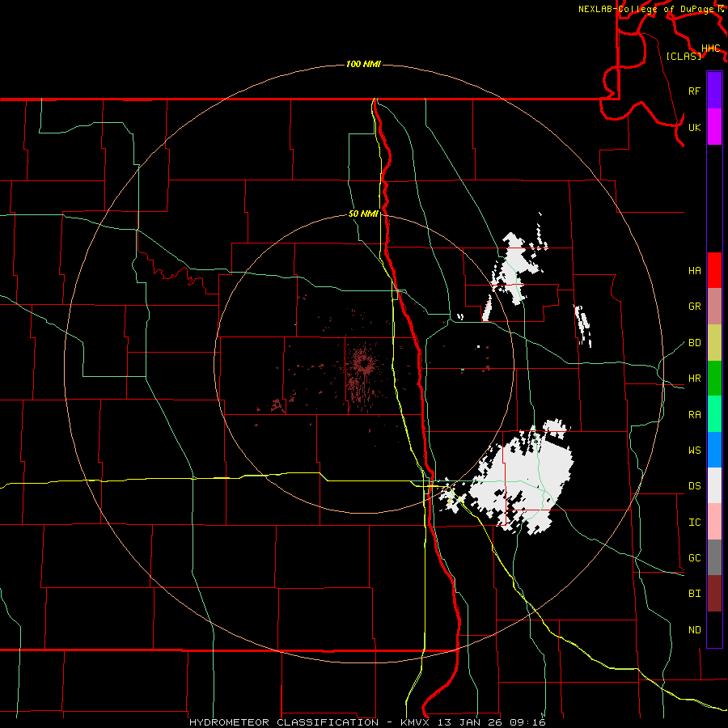This screenshot has height=728, width=728.
Task: Click the RA light green legend swatch
Action: [714, 414]
